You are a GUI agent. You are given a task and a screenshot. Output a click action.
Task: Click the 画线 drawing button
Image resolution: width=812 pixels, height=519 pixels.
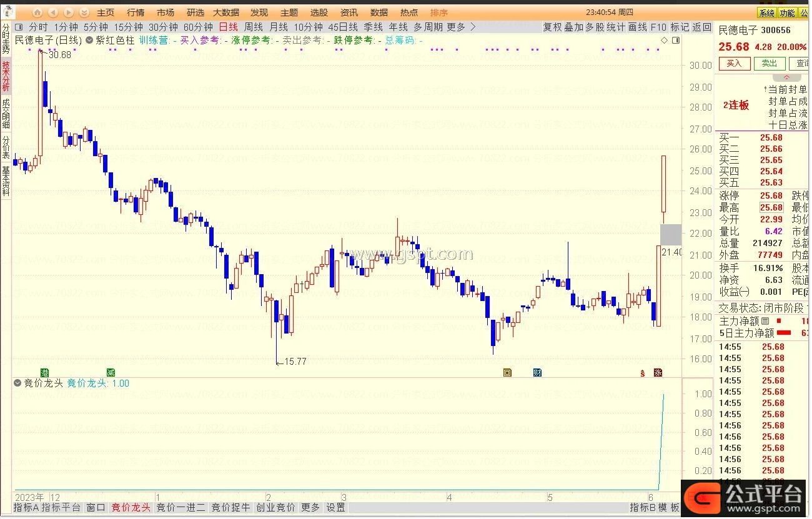[637, 27]
